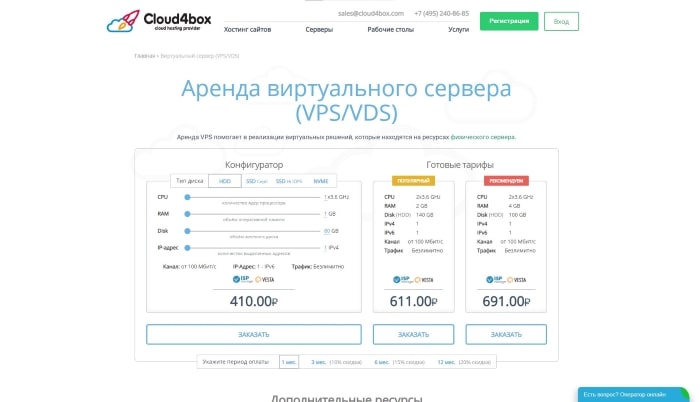Screen dimensions: 700x402
Task: Click the Конфигуратор heading
Action: [254, 165]
